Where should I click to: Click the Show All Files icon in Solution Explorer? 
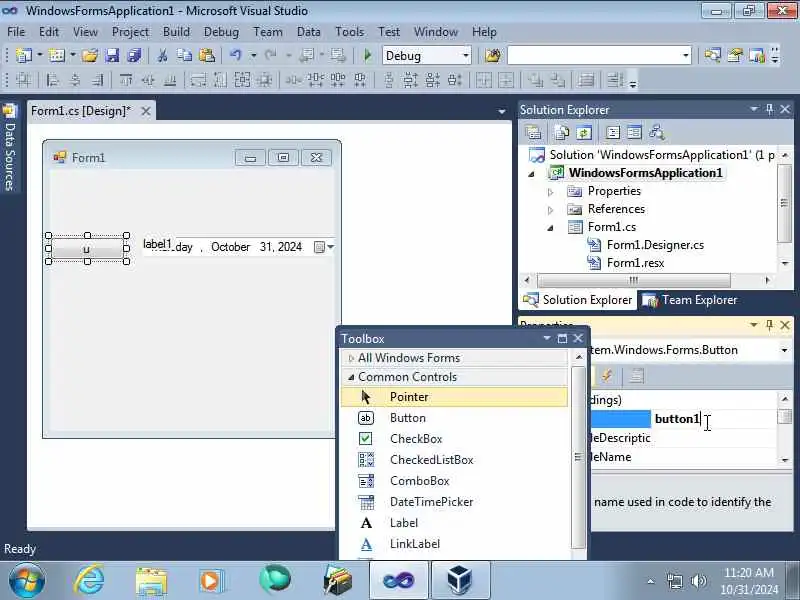562,133
